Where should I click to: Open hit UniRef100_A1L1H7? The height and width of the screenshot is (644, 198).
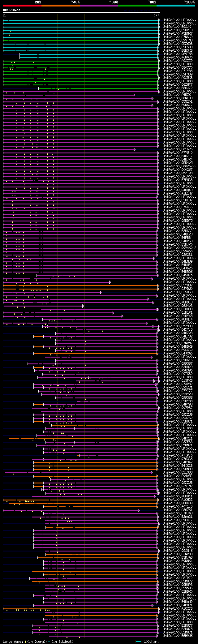(178, 193)
